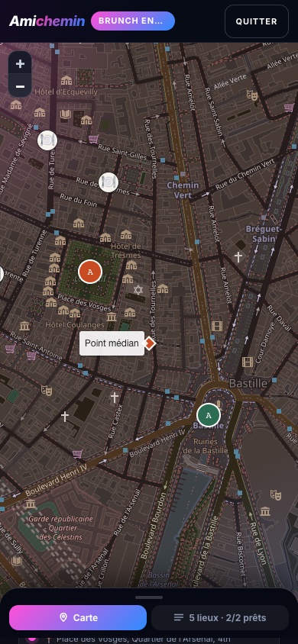Click the list lines icon beside 5 lieux

178,617
